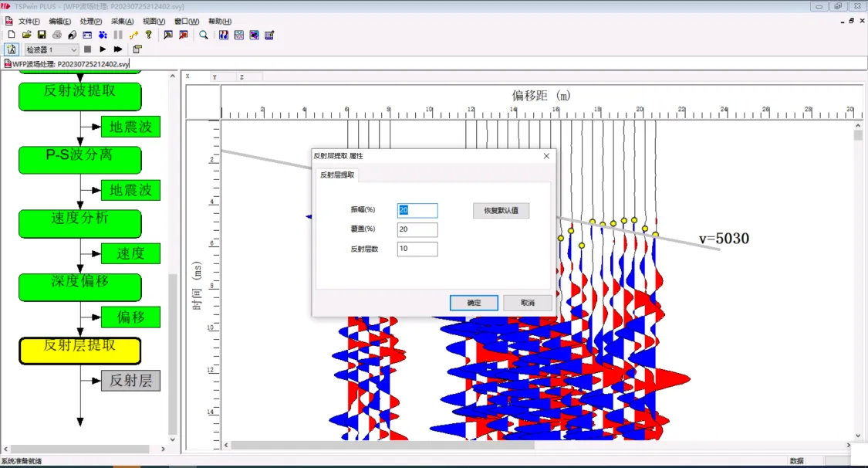Click the 偏移 output box
Screen dimensions: 868x468
click(130, 317)
